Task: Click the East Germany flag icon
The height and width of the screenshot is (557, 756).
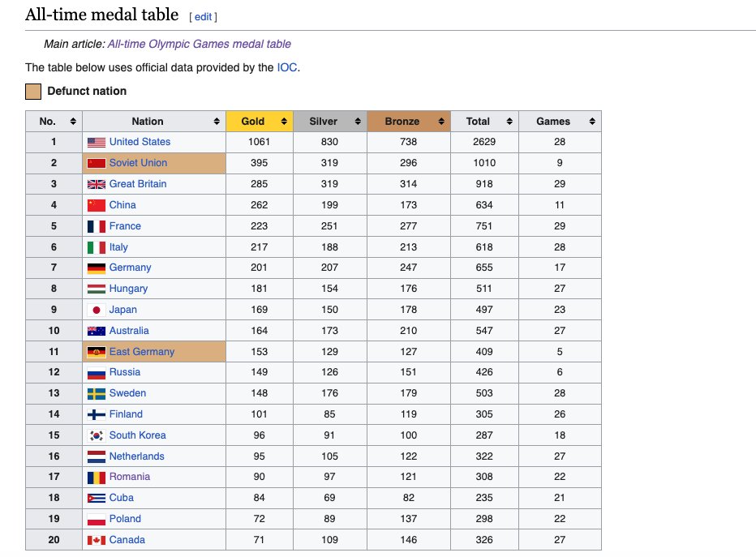Action: [97, 352]
